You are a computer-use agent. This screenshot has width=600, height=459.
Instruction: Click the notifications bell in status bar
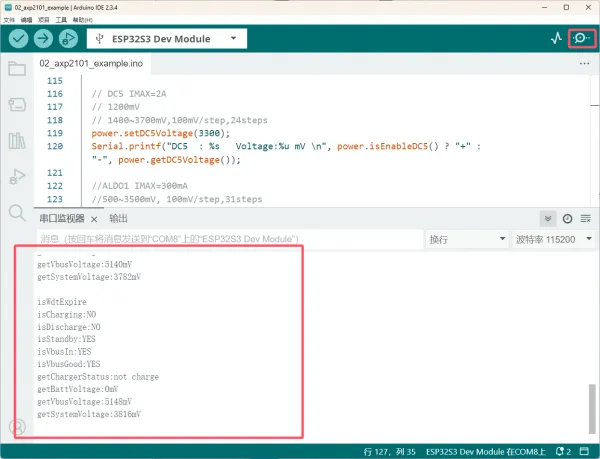(558, 451)
